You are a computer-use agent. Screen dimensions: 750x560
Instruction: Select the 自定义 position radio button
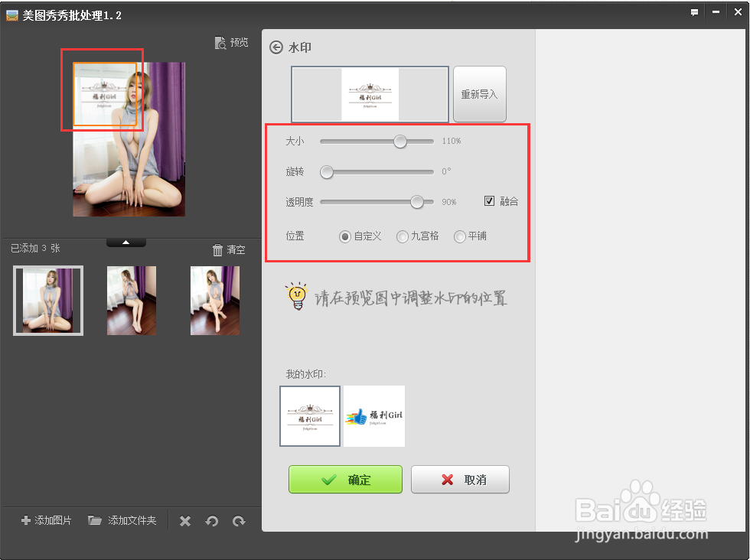pos(345,236)
